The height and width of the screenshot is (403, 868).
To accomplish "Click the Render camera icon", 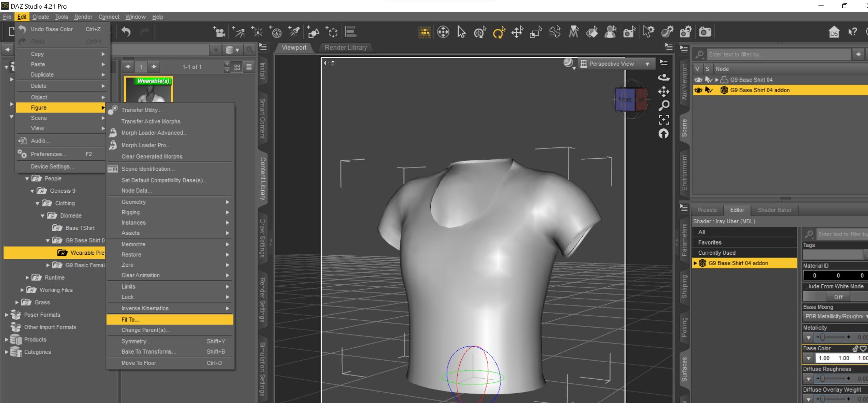I will (x=704, y=32).
